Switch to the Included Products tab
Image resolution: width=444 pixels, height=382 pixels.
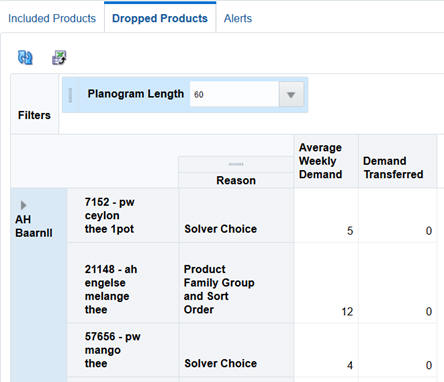pyautogui.click(x=52, y=18)
